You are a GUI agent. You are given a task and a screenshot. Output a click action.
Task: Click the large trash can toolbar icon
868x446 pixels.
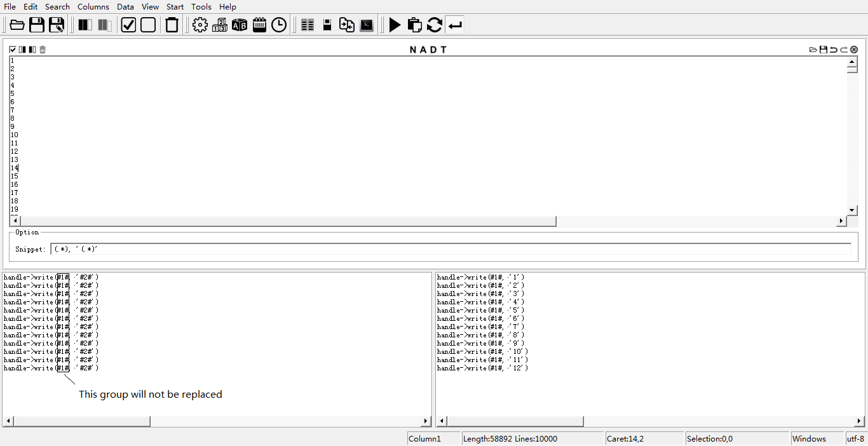(x=172, y=25)
